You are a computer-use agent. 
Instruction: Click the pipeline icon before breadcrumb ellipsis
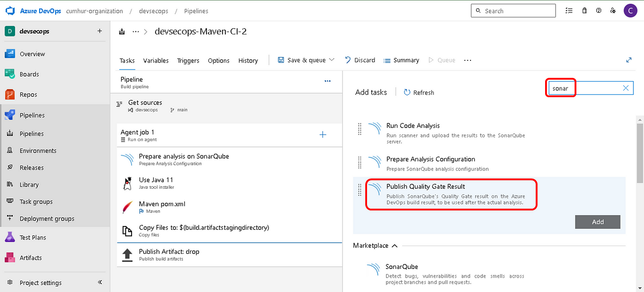pyautogui.click(x=122, y=32)
